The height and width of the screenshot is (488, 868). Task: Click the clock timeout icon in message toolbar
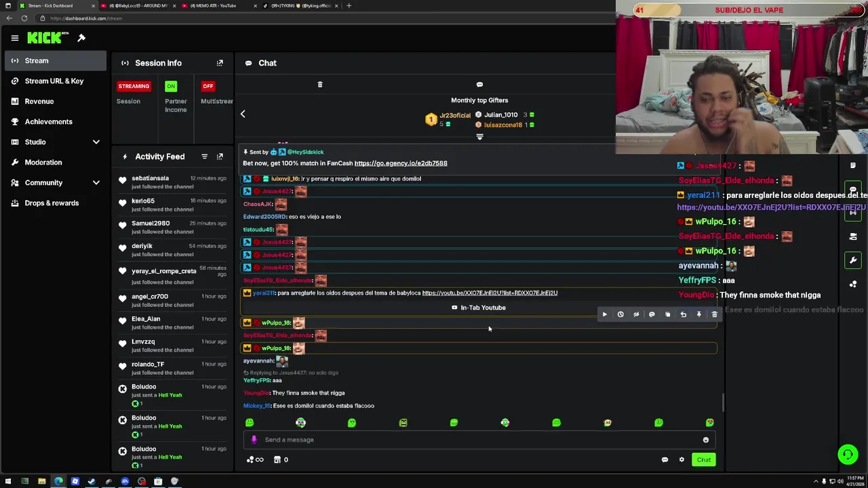[x=620, y=314]
